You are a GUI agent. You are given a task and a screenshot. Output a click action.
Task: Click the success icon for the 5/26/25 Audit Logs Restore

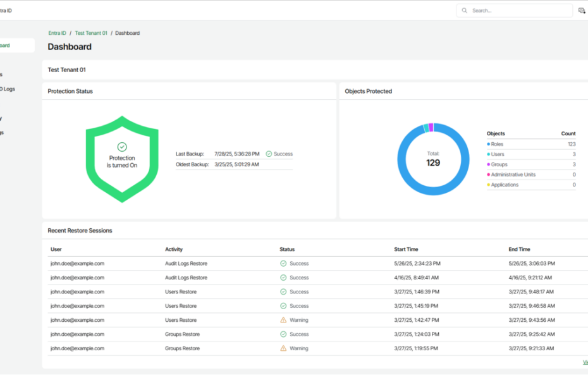(283, 264)
